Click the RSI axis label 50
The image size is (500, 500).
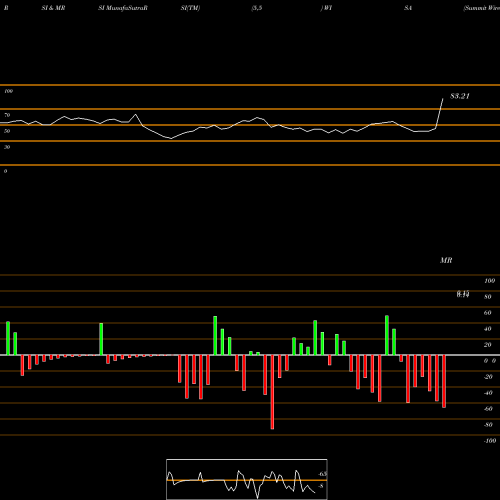coord(7,131)
